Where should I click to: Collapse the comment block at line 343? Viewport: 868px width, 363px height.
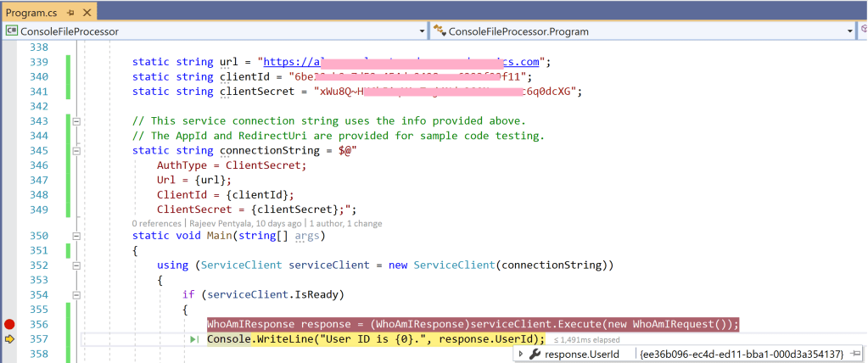[x=75, y=121]
